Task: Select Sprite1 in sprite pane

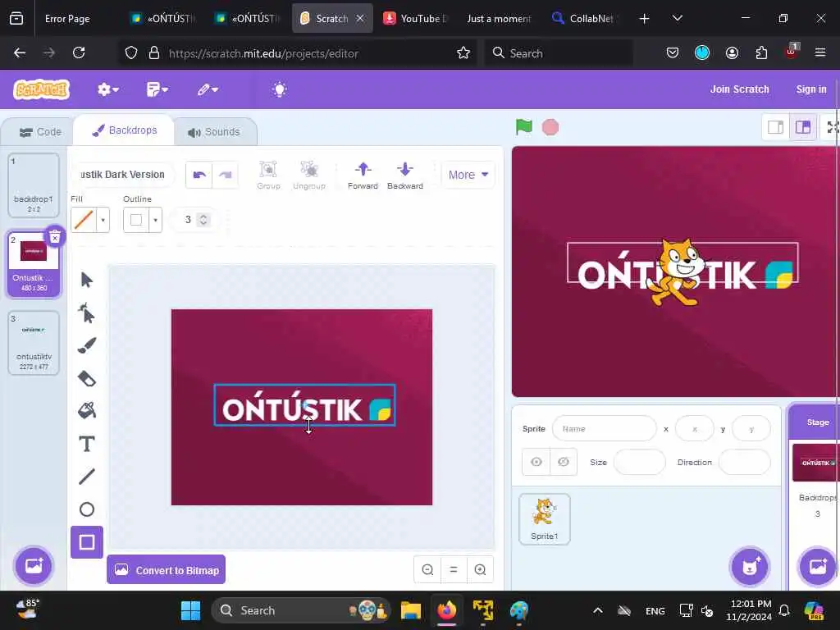Action: (x=545, y=519)
